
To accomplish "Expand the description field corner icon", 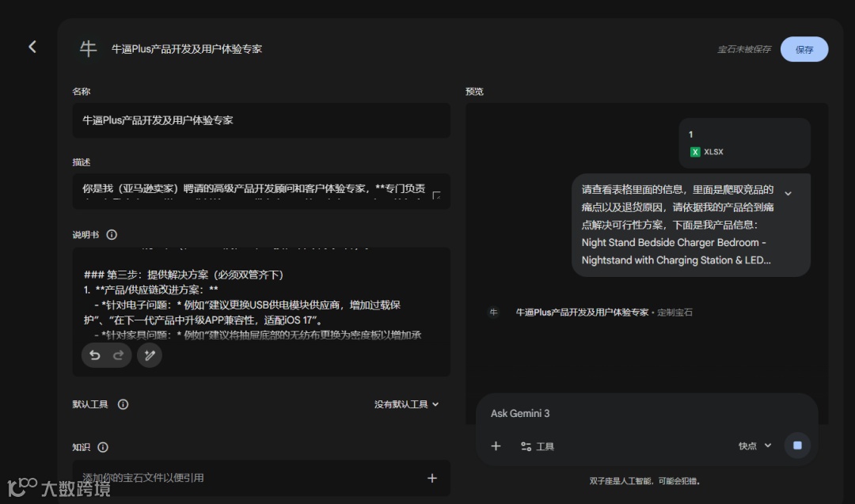I will 436,195.
